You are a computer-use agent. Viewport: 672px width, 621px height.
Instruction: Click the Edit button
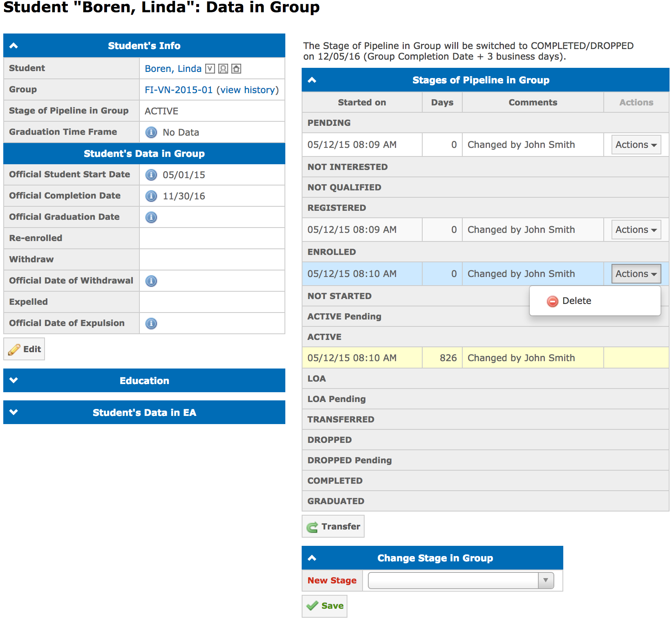(24, 349)
